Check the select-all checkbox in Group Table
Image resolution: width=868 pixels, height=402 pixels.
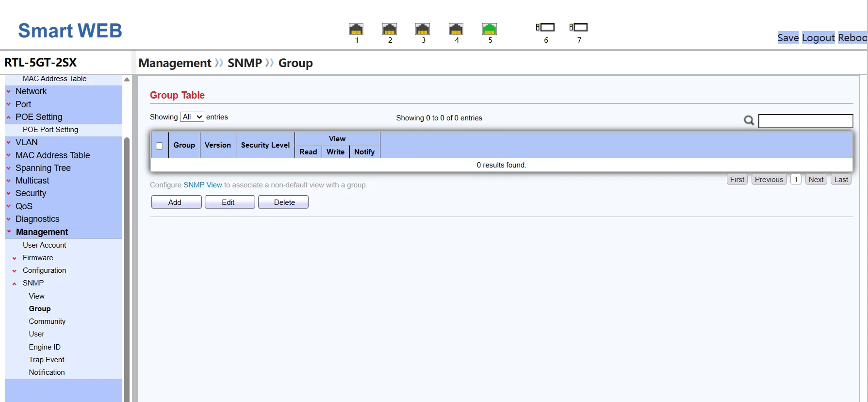(x=159, y=146)
